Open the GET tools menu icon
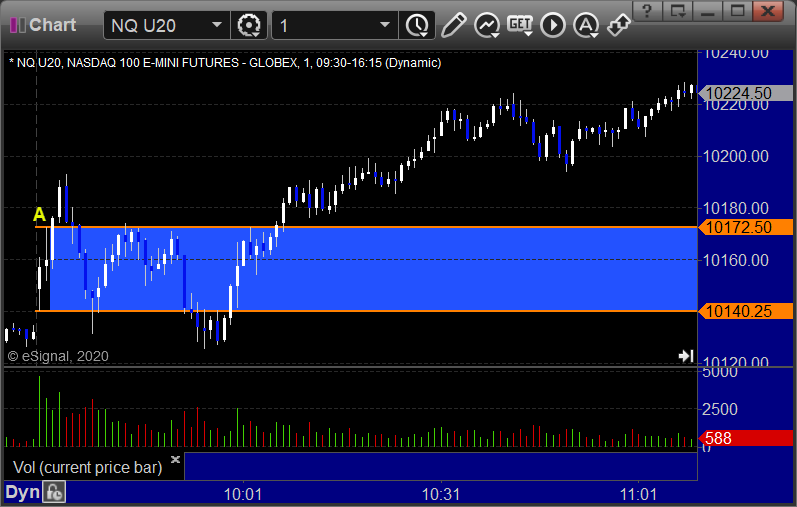Viewport: 797px width, 507px height. click(x=520, y=25)
